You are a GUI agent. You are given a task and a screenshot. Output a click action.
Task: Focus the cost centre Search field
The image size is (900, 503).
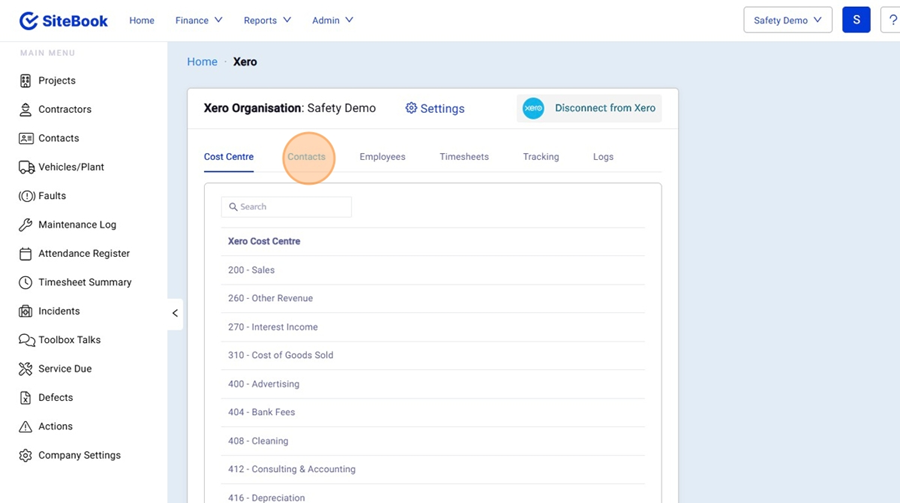tap(286, 207)
